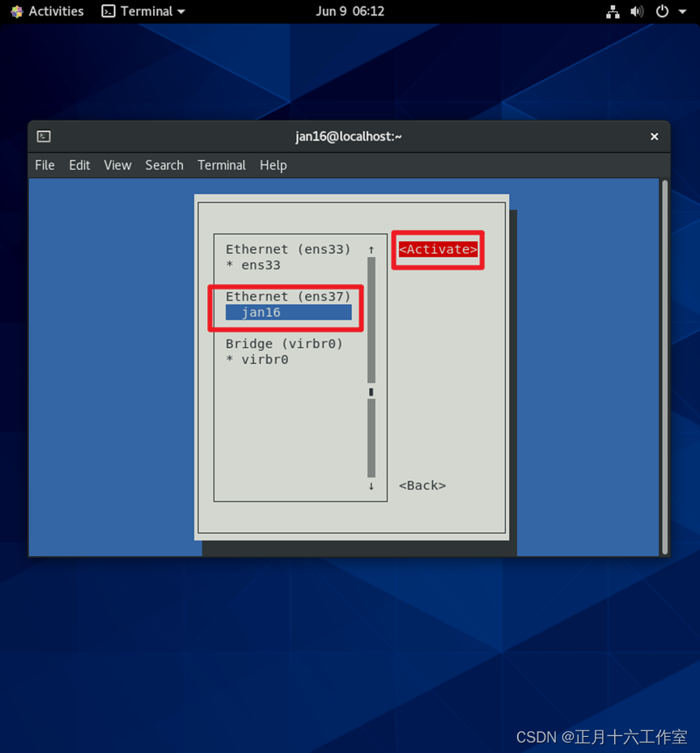
Task: Open the network status icon in top bar
Action: coord(613,11)
